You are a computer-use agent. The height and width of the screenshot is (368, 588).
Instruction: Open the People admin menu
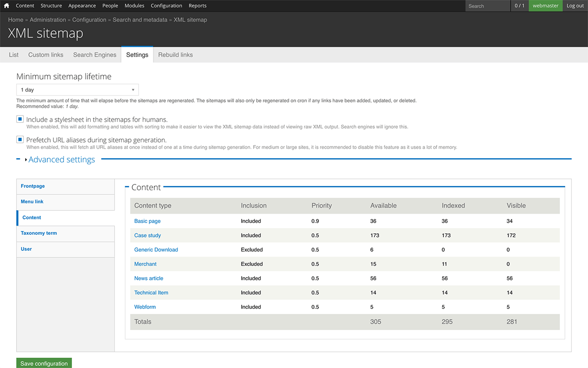(110, 6)
